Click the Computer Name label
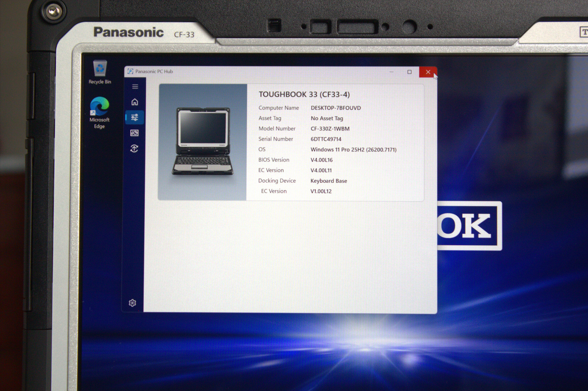588x391 pixels. [x=279, y=108]
